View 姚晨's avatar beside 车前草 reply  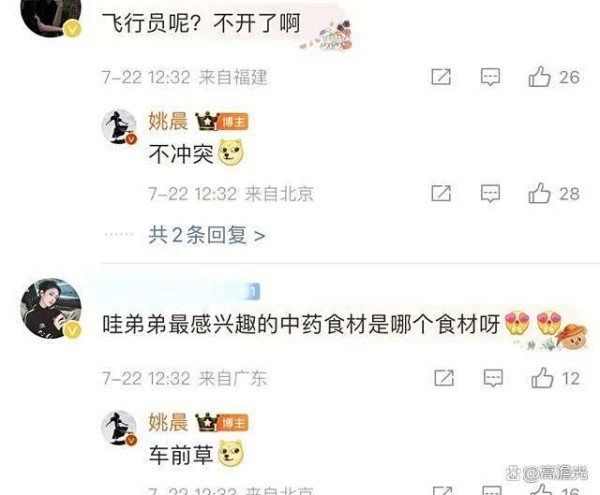click(x=119, y=428)
